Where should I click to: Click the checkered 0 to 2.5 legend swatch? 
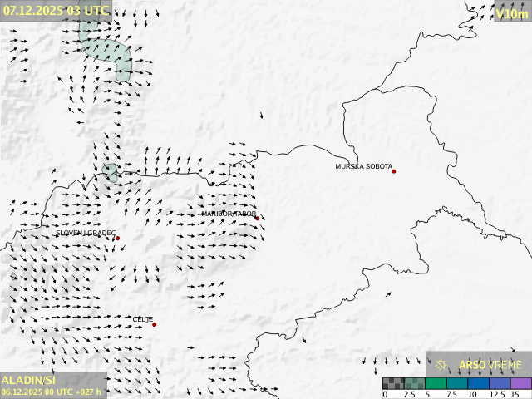coord(393,383)
